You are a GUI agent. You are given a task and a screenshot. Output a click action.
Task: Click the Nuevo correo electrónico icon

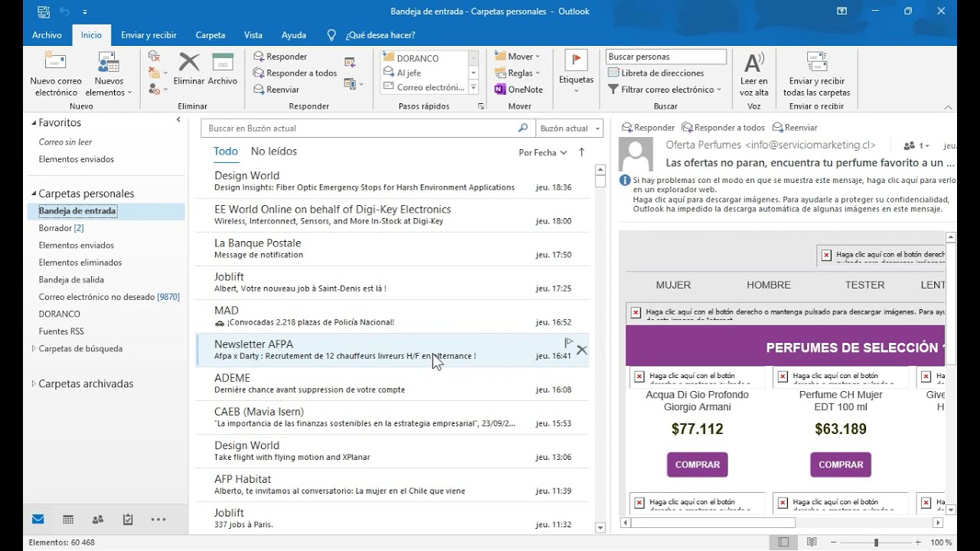pos(56,63)
